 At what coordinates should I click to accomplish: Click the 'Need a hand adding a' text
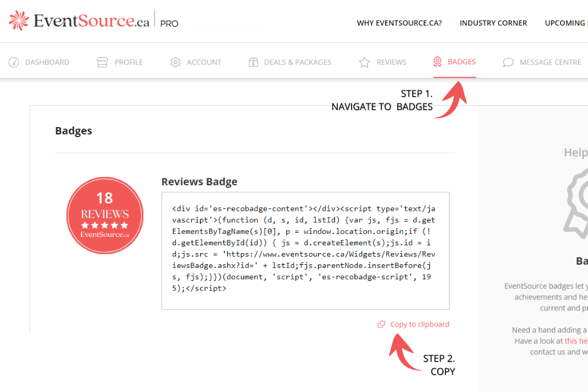(x=550, y=330)
